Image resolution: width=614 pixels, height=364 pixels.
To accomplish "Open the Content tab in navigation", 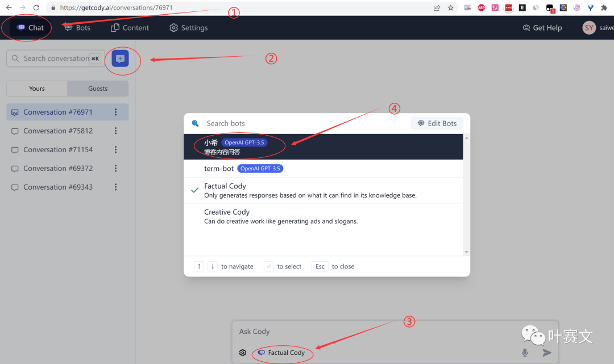I will (x=130, y=28).
